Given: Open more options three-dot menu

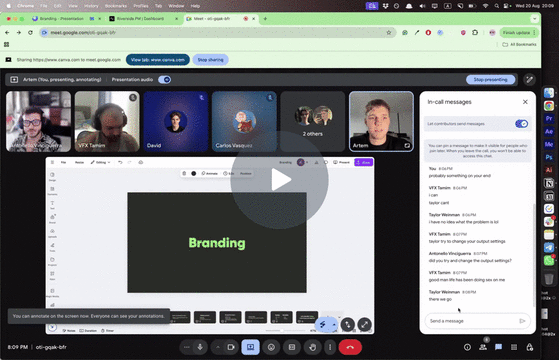Looking at the screenshot, I should click(330, 347).
